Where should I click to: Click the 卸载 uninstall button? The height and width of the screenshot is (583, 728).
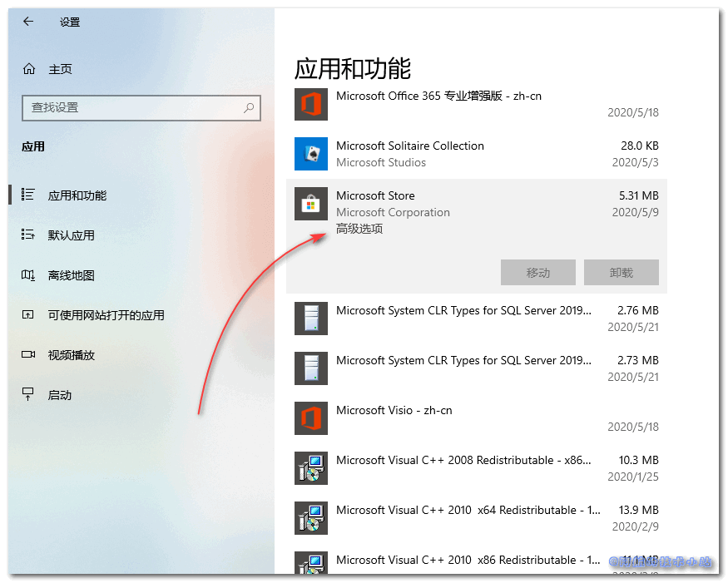(x=621, y=272)
